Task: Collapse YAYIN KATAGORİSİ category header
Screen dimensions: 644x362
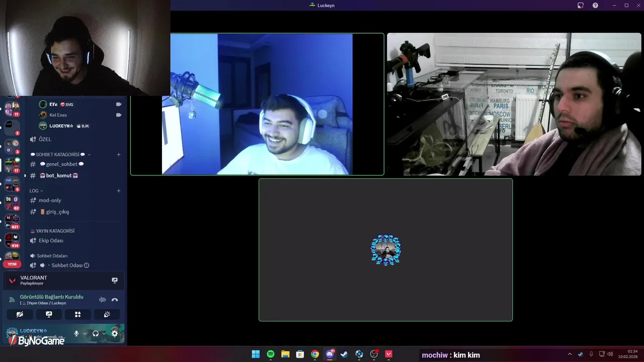Action: point(52,231)
